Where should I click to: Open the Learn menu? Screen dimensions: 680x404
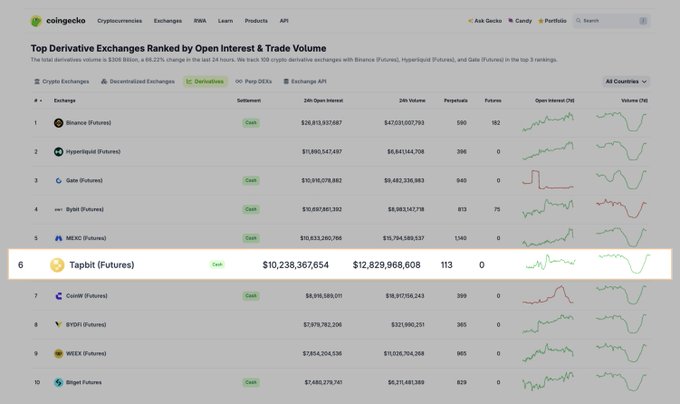(226, 21)
